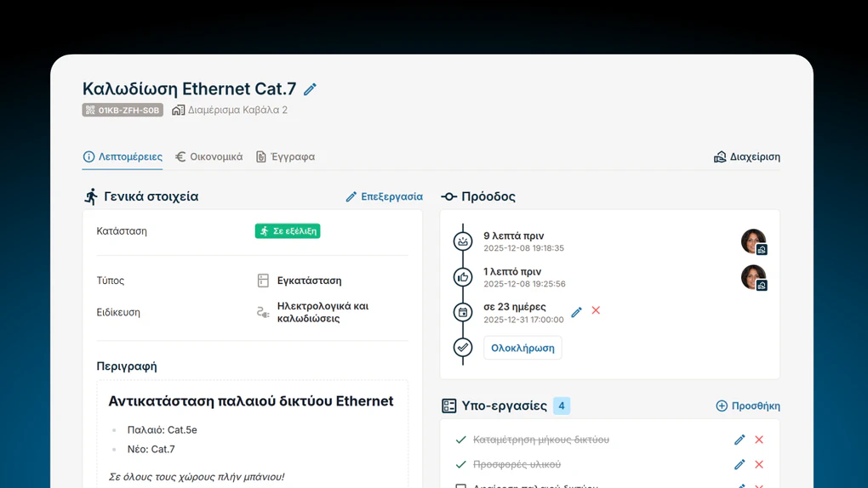Uncheck the Προσφορές υλικού sub-task

(x=461, y=465)
